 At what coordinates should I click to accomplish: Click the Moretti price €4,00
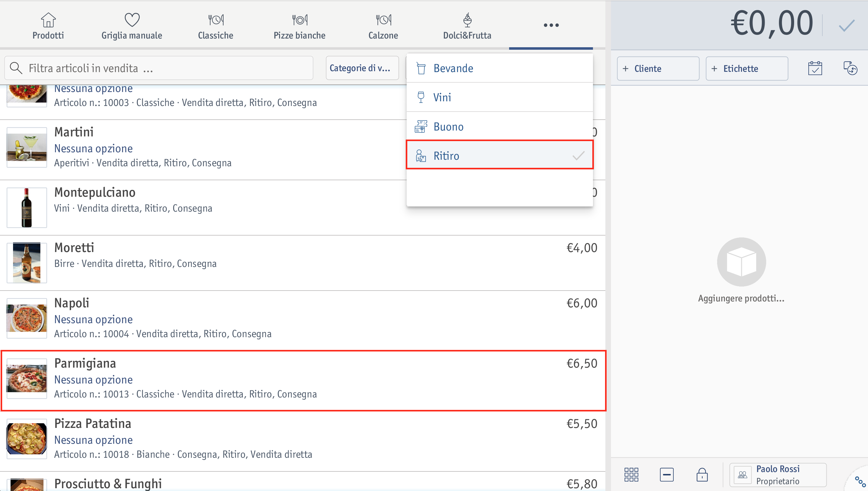pyautogui.click(x=581, y=248)
